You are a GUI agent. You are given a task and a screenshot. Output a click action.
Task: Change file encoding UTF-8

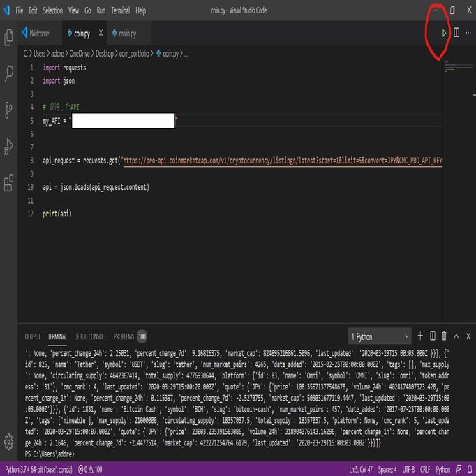408,470
